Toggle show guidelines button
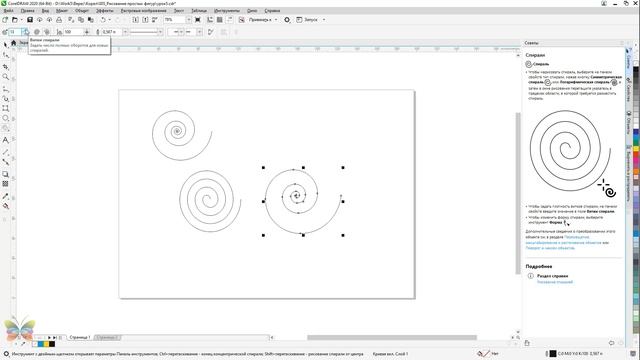Screen dimensions: 640x360 pos(230,20)
